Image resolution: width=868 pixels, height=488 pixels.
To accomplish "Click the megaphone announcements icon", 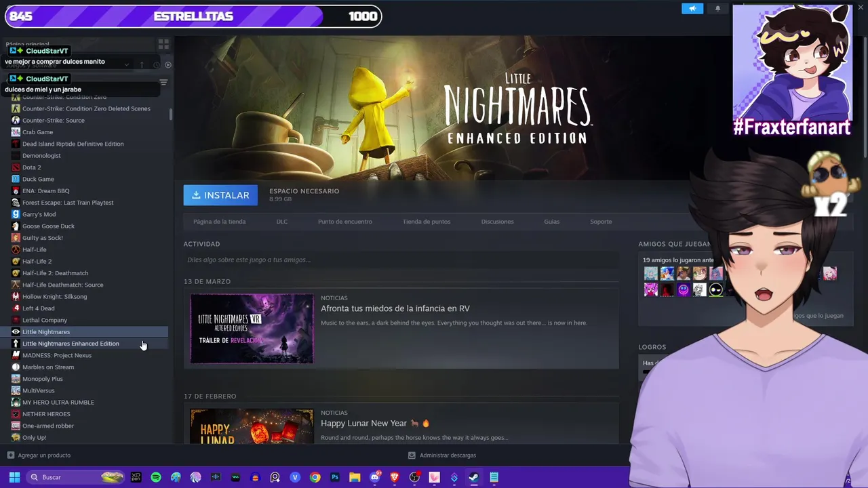I will coord(692,8).
